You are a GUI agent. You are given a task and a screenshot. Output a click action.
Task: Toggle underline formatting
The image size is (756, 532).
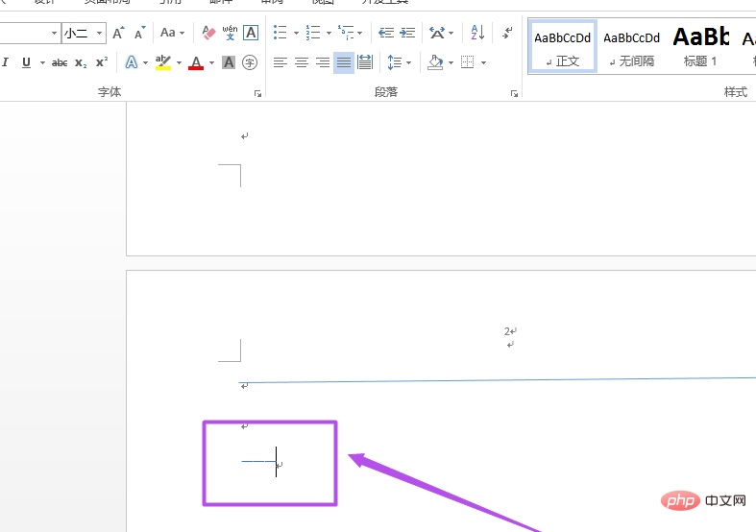(26, 62)
